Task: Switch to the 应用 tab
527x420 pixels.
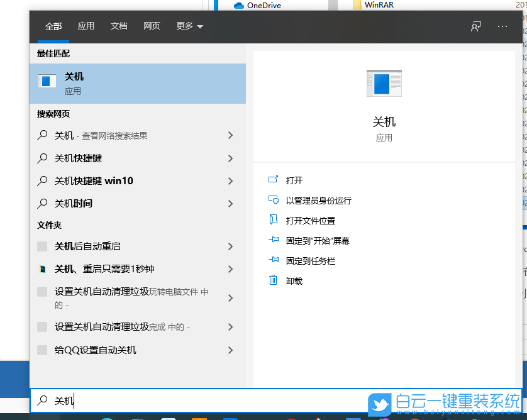Action: 86,26
